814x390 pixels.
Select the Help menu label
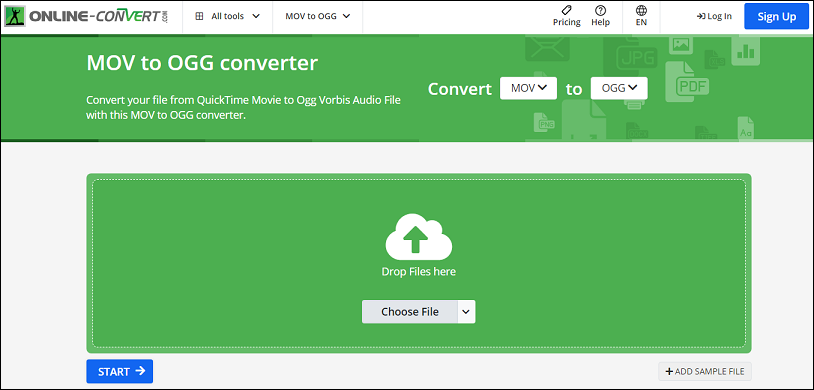click(601, 22)
